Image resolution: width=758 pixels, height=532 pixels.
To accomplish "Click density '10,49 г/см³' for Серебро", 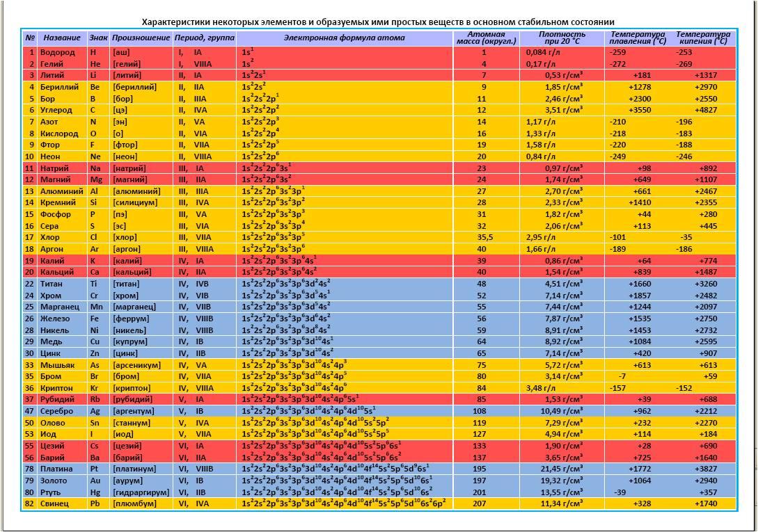I will click(x=562, y=411).
